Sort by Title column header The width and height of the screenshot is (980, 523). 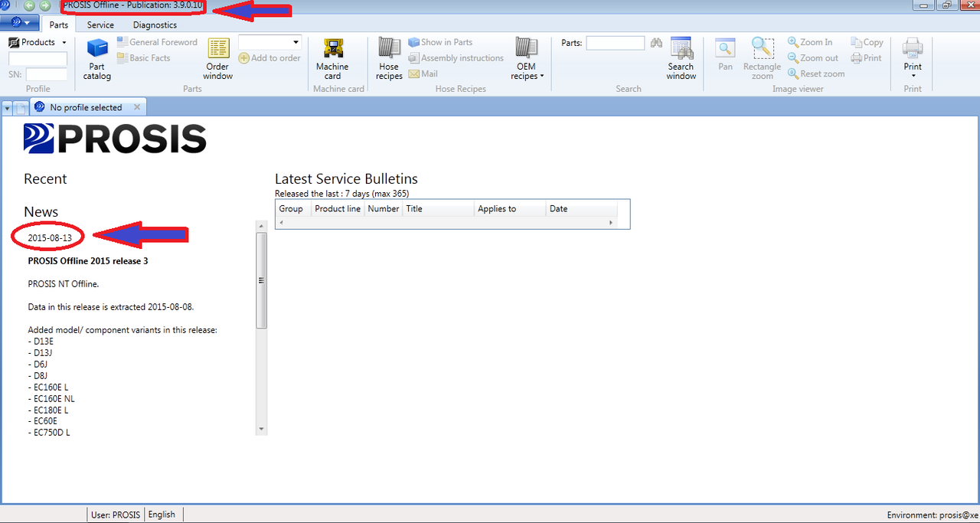click(438, 208)
